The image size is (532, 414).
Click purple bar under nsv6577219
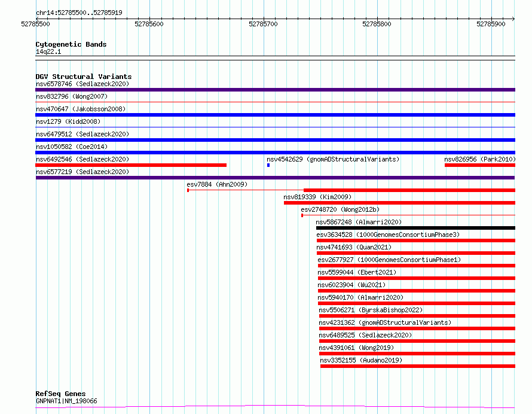pyautogui.click(x=275, y=178)
